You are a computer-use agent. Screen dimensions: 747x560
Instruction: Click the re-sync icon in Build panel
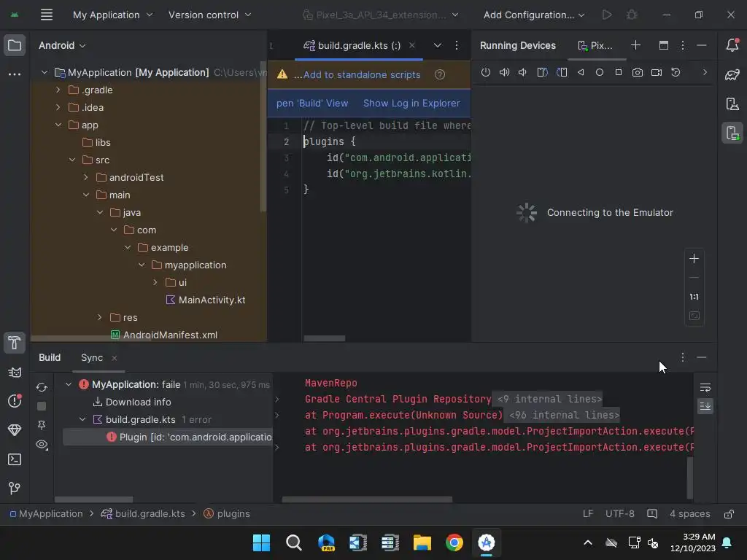pyautogui.click(x=42, y=388)
